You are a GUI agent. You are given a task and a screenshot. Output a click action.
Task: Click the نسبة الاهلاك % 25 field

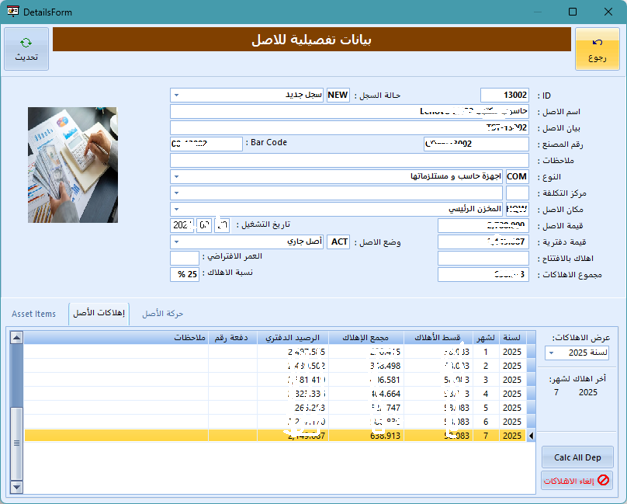pos(184,275)
